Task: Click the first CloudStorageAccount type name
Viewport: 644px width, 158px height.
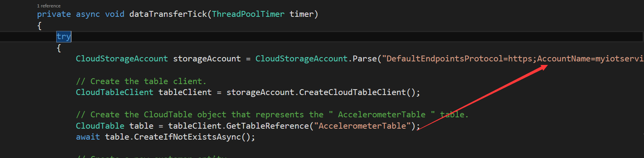Action: (122, 59)
